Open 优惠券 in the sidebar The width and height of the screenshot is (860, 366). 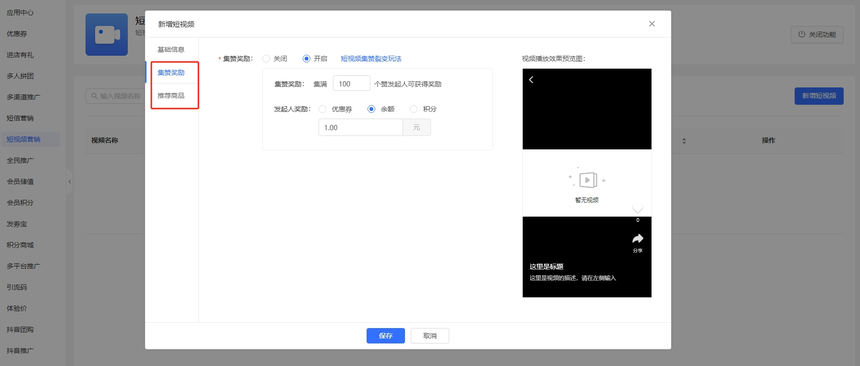click(x=17, y=34)
